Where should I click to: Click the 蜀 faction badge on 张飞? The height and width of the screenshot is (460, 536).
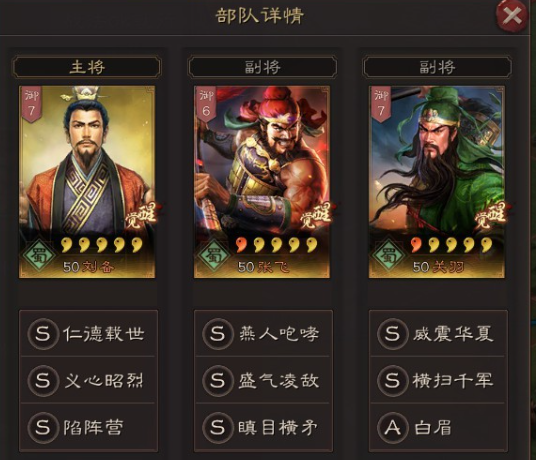214,255
